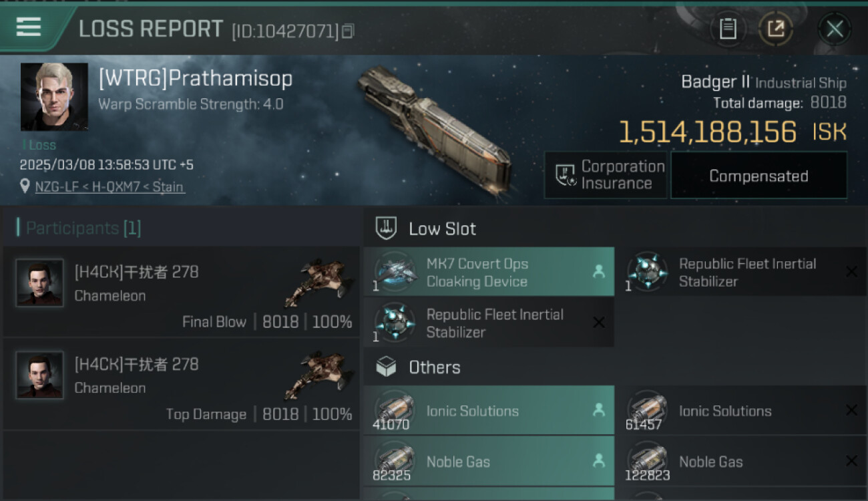The height and width of the screenshot is (501, 868).
Task: Select the destroyed Ionic Solutions 61457 item
Action: (x=740, y=411)
